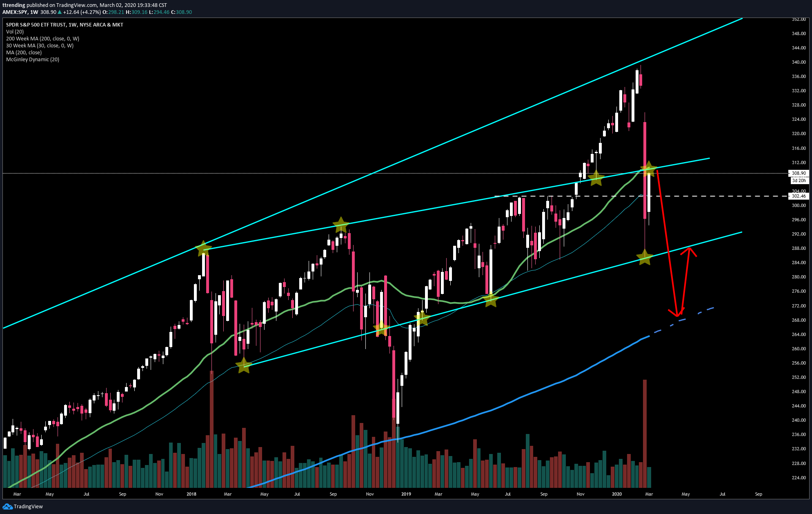Click the 320.00 price axis label
Viewport: 812px width, 514px height.
coord(799,134)
